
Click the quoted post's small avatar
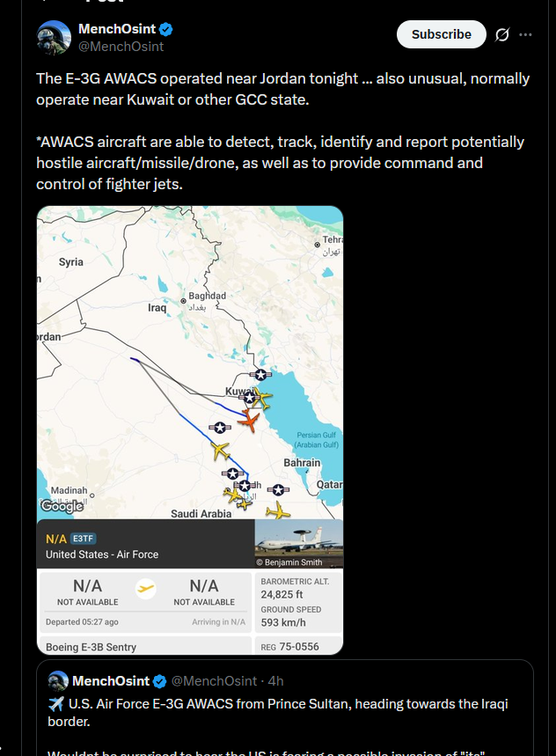point(58,681)
